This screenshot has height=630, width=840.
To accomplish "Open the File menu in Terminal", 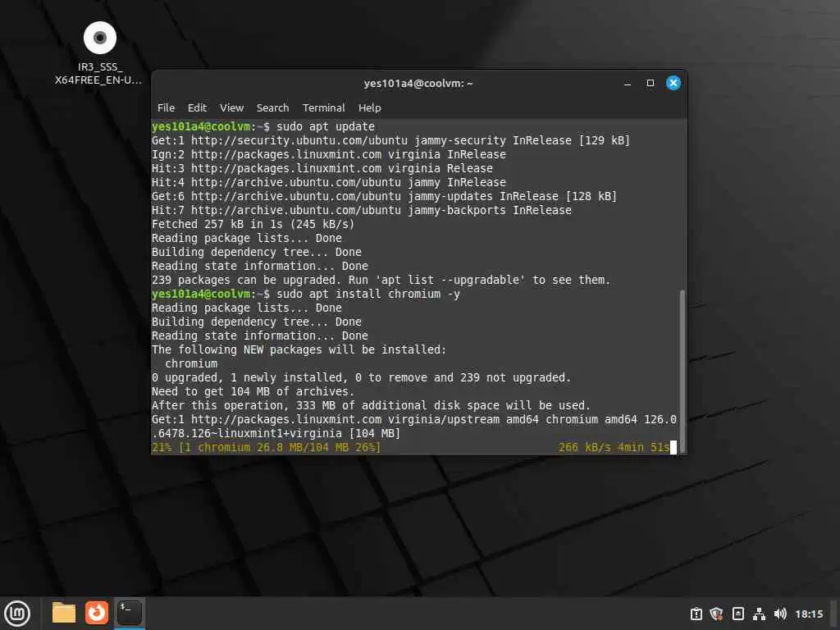I will [x=166, y=107].
